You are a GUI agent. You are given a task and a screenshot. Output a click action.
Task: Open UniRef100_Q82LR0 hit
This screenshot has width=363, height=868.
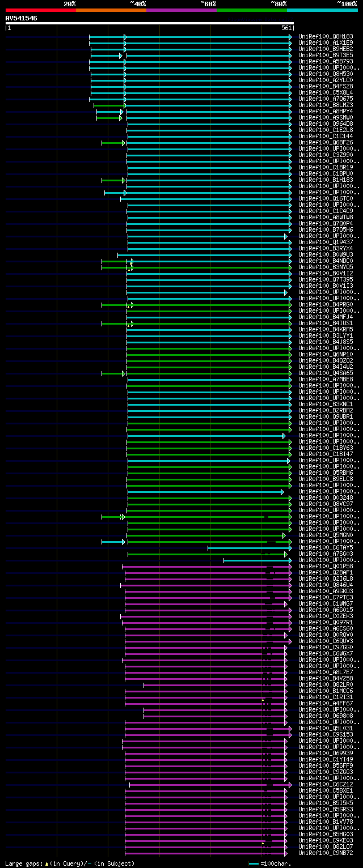tap(326, 684)
